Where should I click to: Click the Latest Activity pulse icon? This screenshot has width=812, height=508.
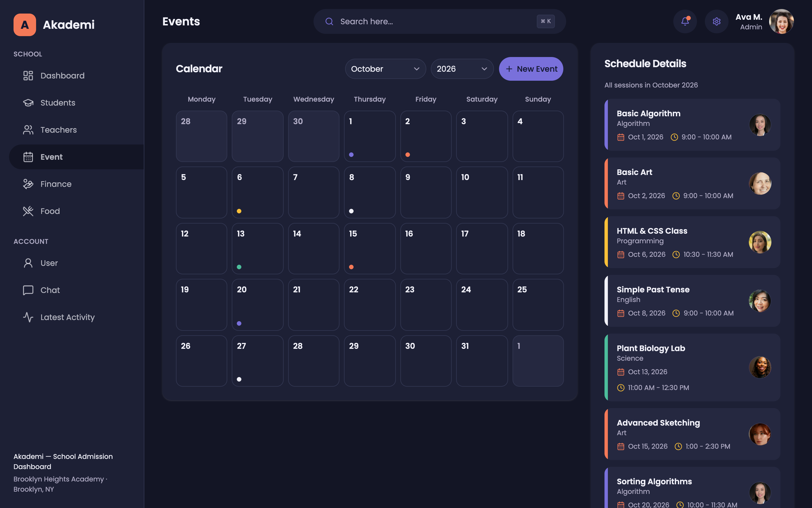point(28,317)
